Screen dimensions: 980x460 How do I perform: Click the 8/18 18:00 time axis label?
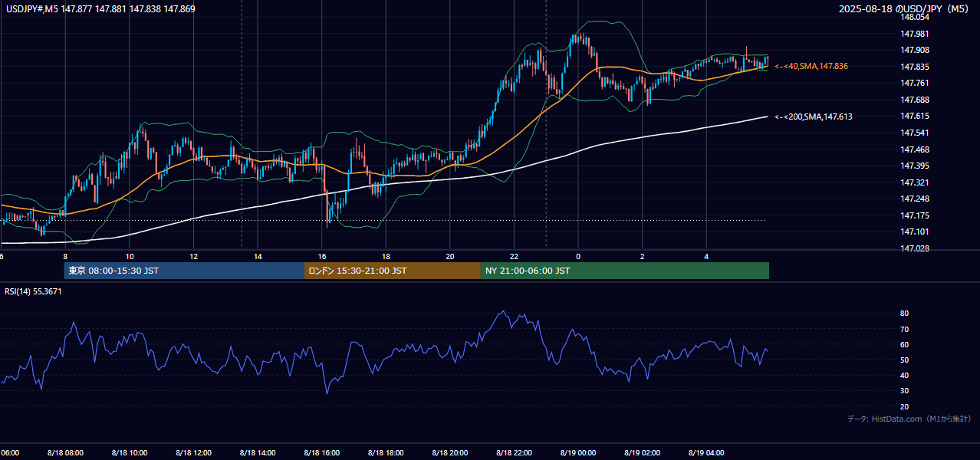[386, 452]
